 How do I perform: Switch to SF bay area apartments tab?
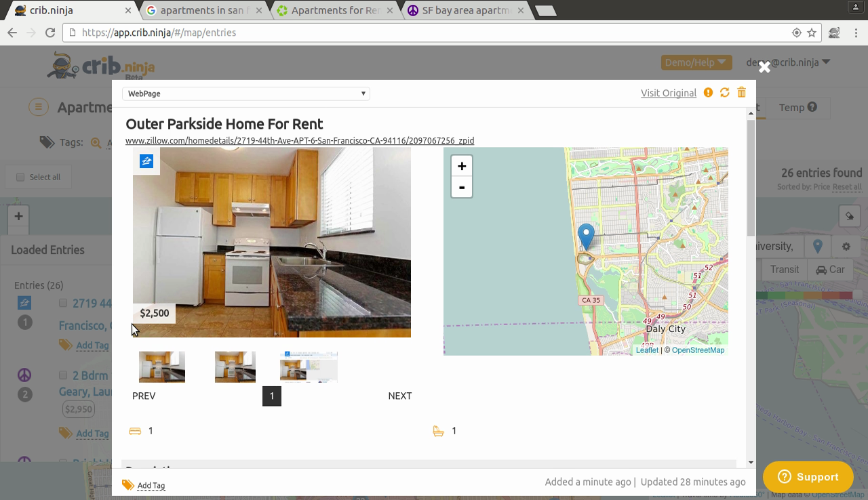click(x=467, y=10)
